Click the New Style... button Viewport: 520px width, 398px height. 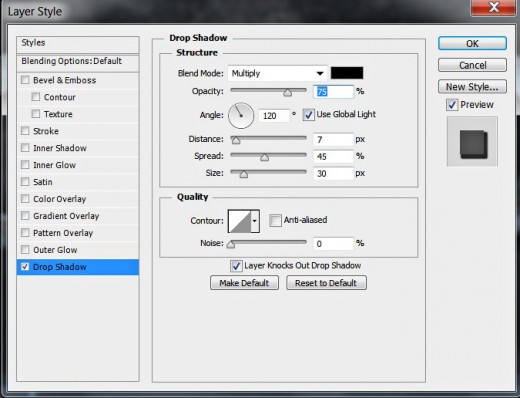coord(472,87)
